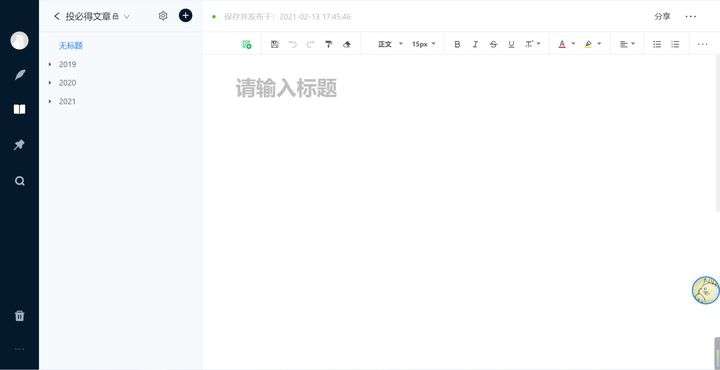Click the green insert block icon
The height and width of the screenshot is (370, 720).
(x=247, y=44)
